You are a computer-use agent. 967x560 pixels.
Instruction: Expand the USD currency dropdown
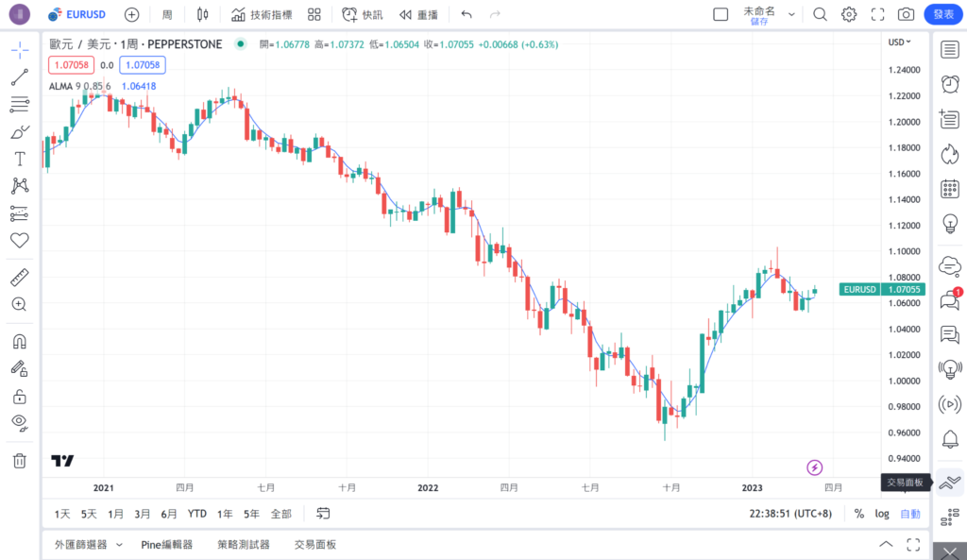coord(899,42)
